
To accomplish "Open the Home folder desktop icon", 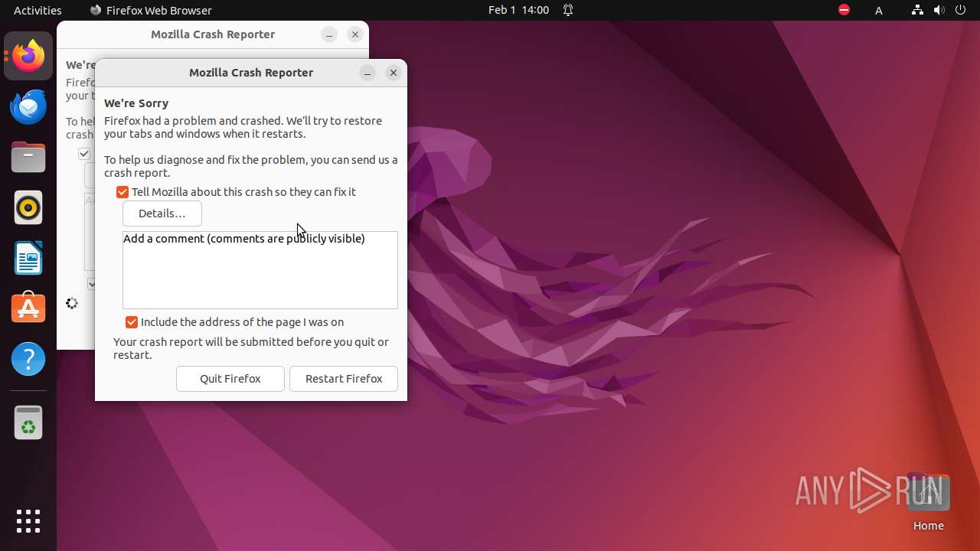I will (x=928, y=503).
